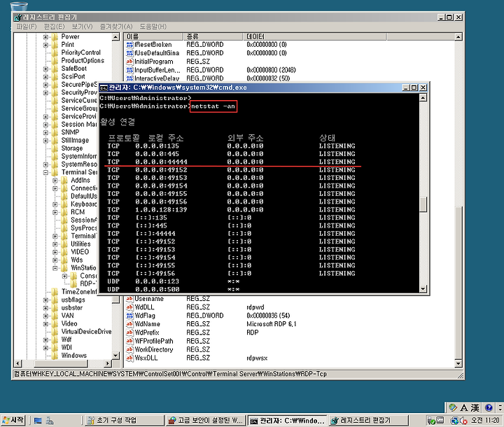The width and height of the screenshot is (504, 427).
Task: Click the Wdf folder icon
Action: pyautogui.click(x=55, y=339)
